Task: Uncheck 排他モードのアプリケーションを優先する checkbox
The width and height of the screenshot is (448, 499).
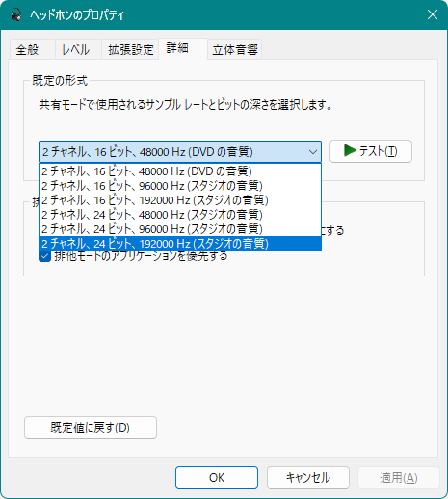Action: (45, 256)
